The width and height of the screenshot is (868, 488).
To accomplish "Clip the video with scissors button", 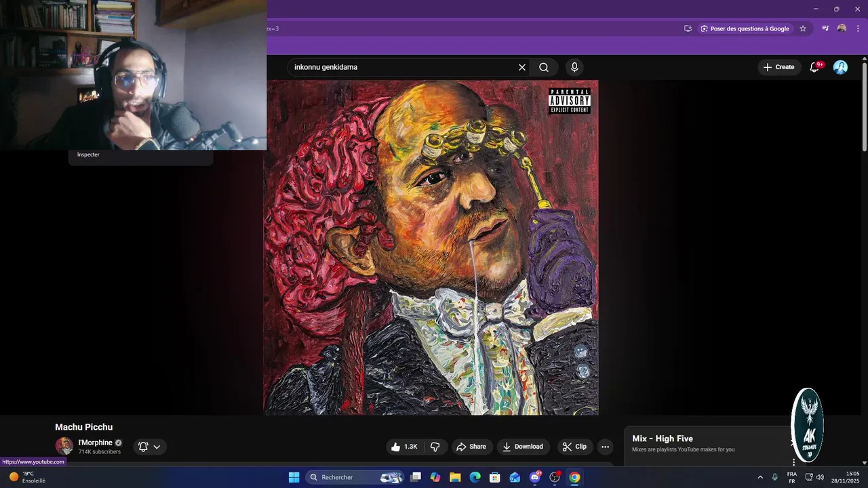I will pos(574,447).
